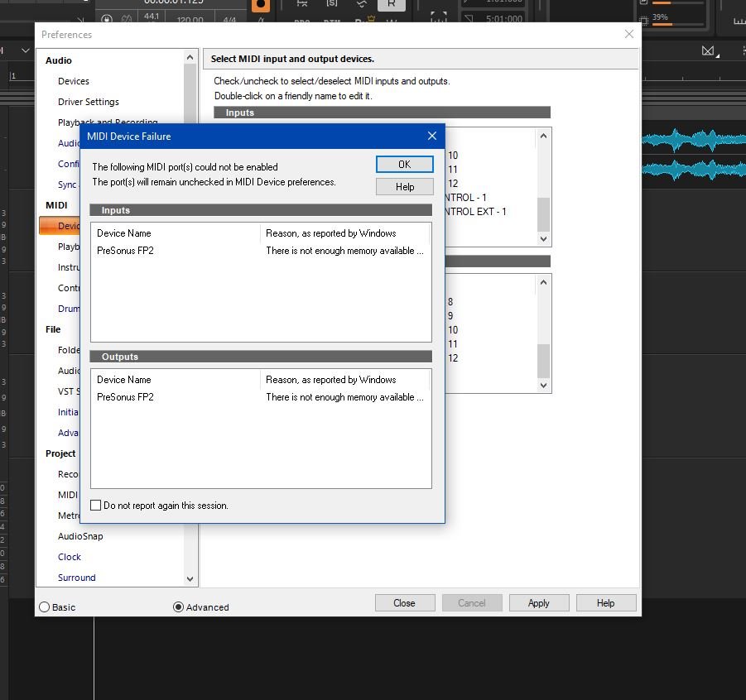Click the lower waveform clip in track view

694,170
